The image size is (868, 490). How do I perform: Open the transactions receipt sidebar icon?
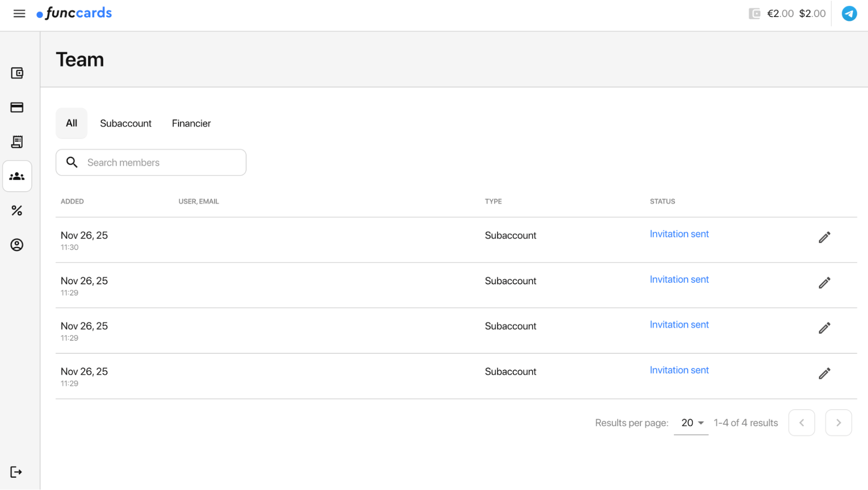(x=17, y=142)
